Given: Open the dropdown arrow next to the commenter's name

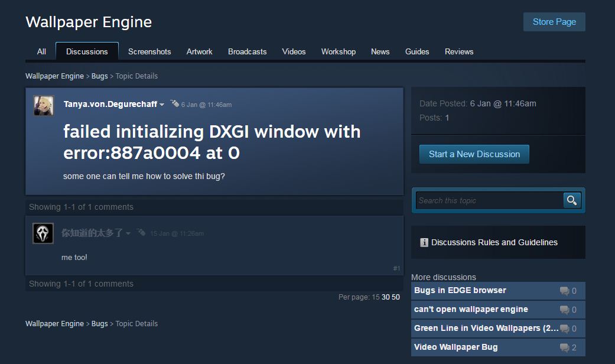Looking at the screenshot, I should coord(128,233).
